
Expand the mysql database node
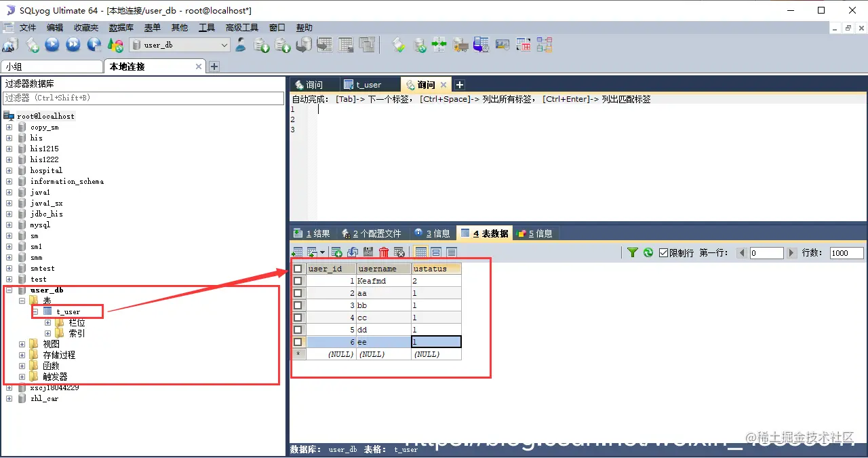click(x=9, y=225)
